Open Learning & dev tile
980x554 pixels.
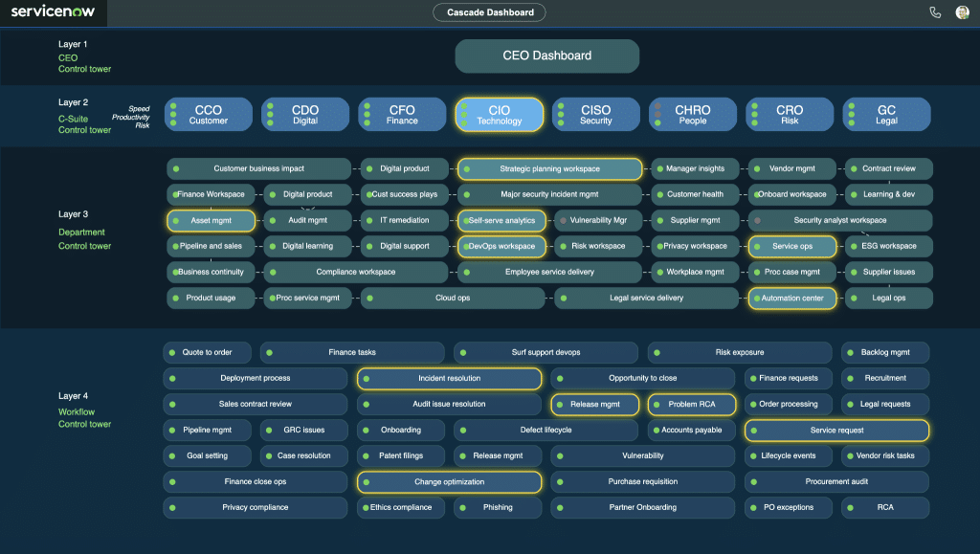[x=889, y=194]
